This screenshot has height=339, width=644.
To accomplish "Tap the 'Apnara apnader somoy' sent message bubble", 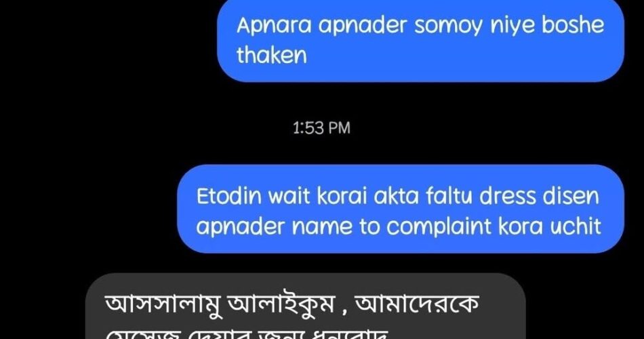I will (x=420, y=40).
